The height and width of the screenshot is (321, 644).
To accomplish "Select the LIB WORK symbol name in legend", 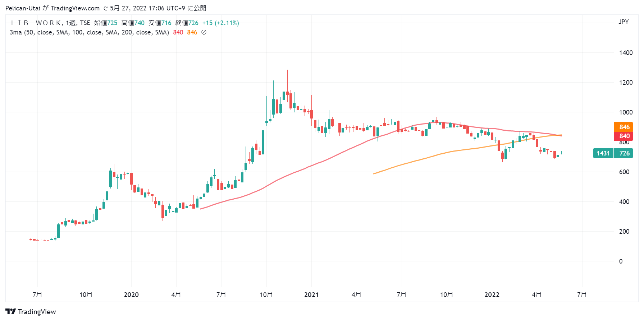I will [x=37, y=23].
